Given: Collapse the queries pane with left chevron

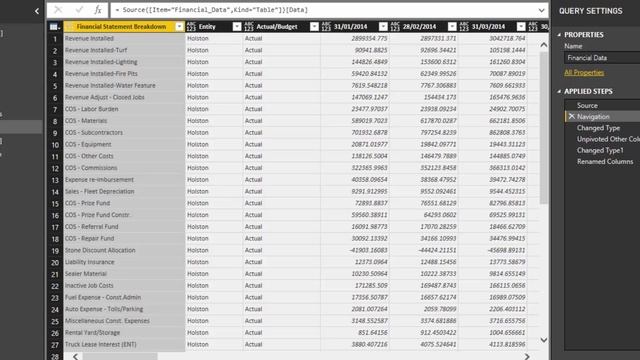Looking at the screenshot, I should (x=37, y=11).
